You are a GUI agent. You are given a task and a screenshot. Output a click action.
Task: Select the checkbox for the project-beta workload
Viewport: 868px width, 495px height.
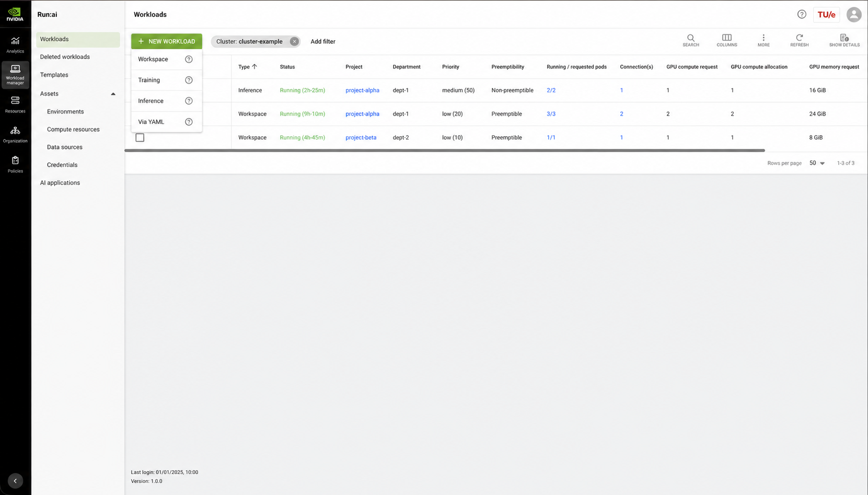[x=140, y=137]
